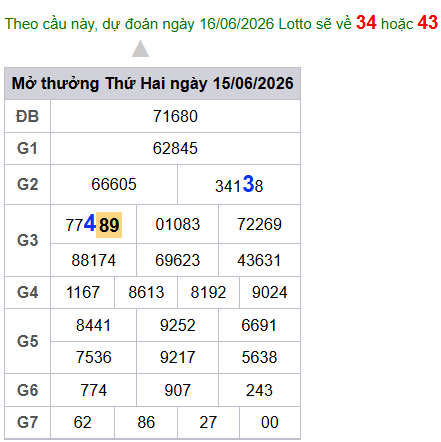Select the G7 number 00
This screenshot has width=441, height=442.
tap(270, 422)
